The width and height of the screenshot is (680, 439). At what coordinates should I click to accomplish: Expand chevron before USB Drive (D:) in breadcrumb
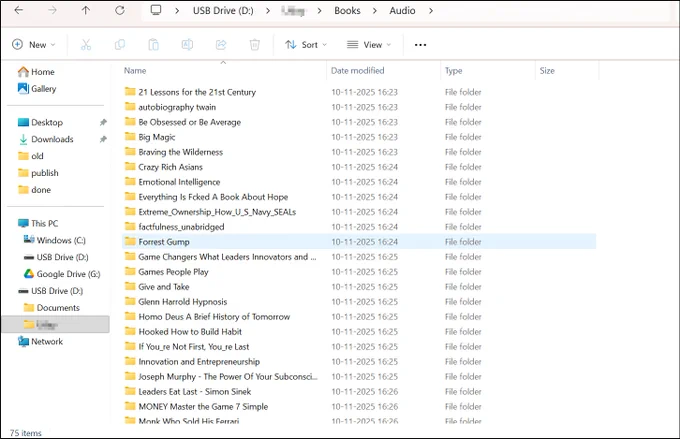[177, 10]
